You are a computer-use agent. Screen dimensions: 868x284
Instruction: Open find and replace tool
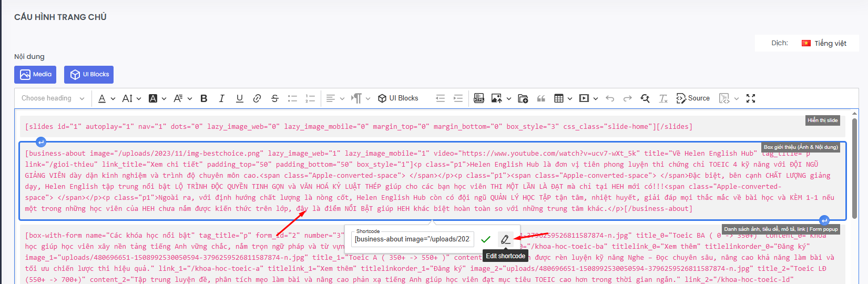tap(645, 98)
